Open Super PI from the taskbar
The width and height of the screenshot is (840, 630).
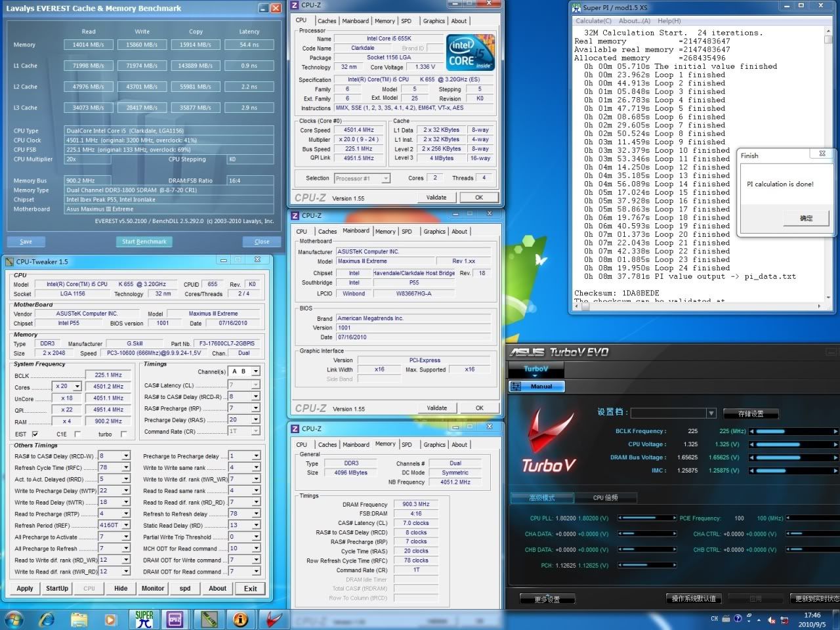point(144,619)
